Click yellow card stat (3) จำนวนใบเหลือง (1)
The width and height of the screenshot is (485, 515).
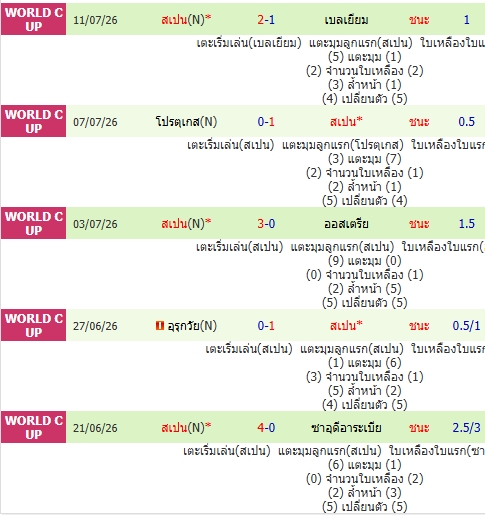(365, 377)
